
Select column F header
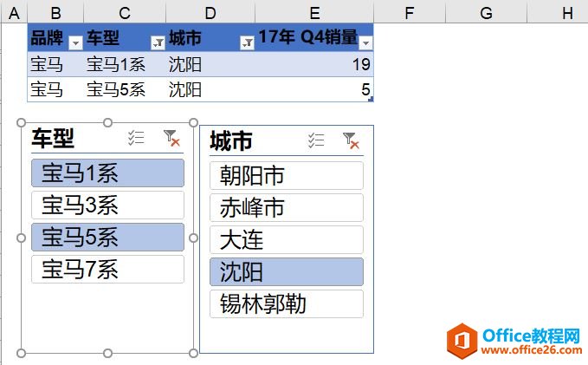(x=410, y=12)
